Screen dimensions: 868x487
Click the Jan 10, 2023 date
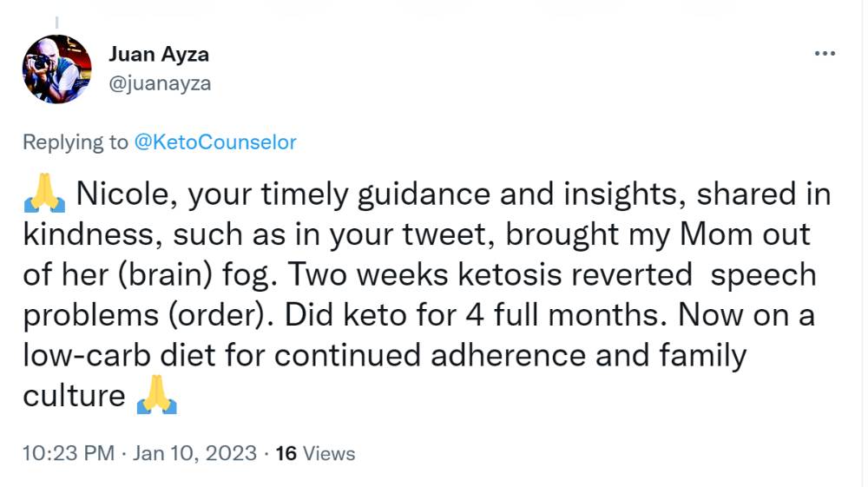point(194,453)
